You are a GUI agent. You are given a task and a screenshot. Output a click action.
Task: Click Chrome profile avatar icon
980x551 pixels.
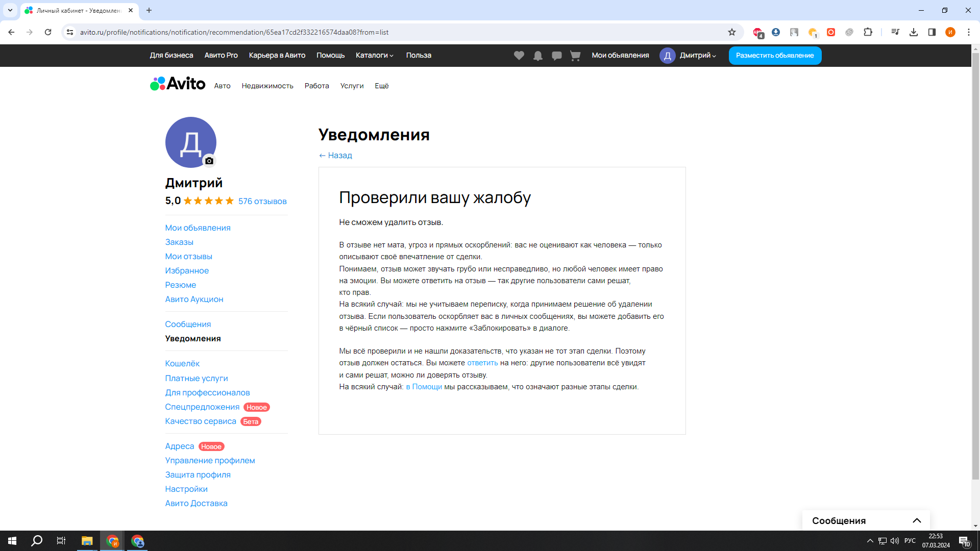[950, 32]
